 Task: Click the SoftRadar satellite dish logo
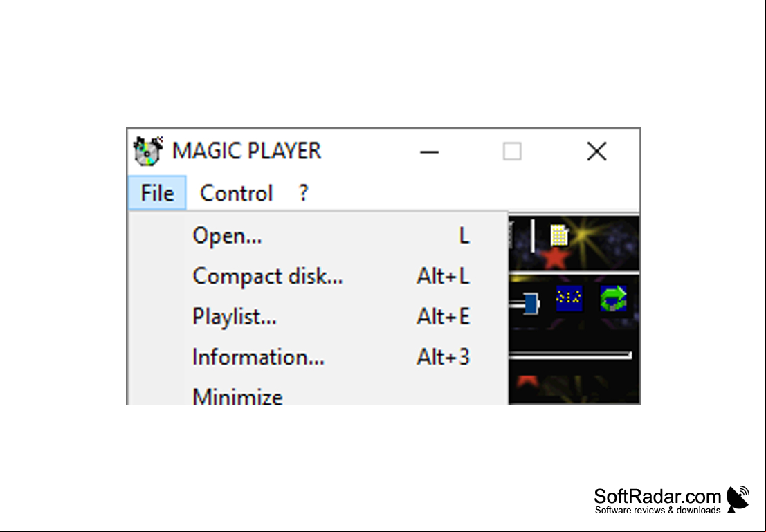pyautogui.click(x=738, y=499)
